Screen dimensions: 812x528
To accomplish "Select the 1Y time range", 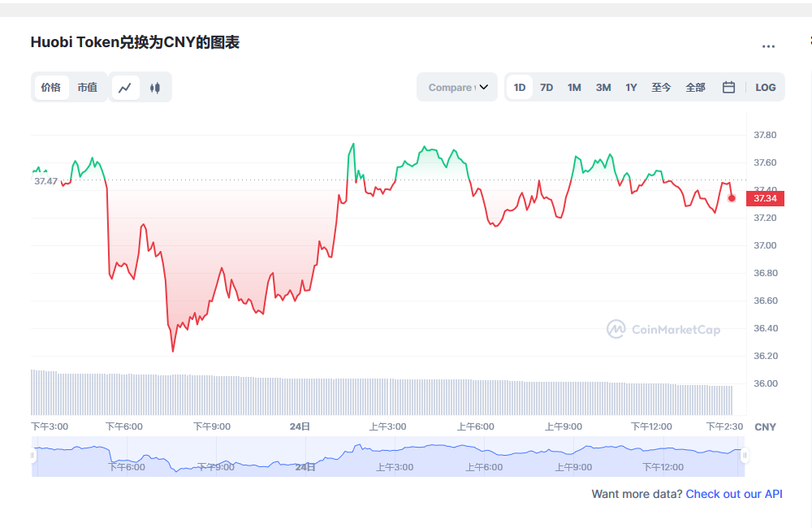I will click(631, 88).
